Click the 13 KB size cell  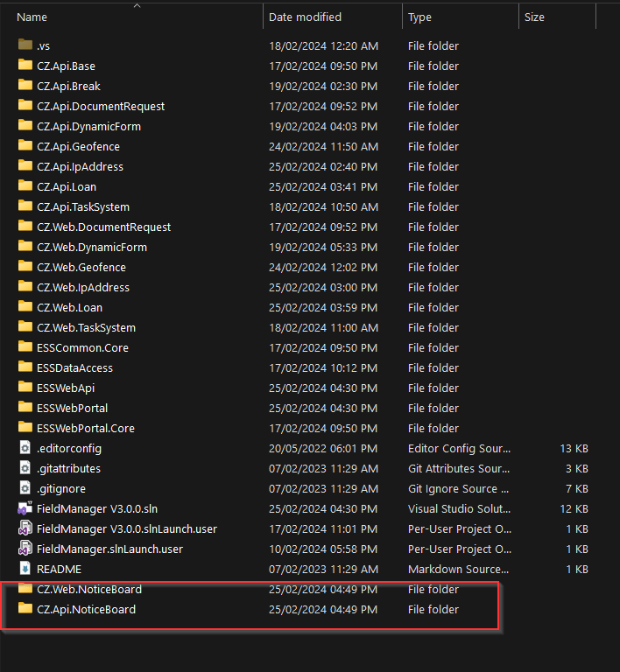pyautogui.click(x=574, y=449)
